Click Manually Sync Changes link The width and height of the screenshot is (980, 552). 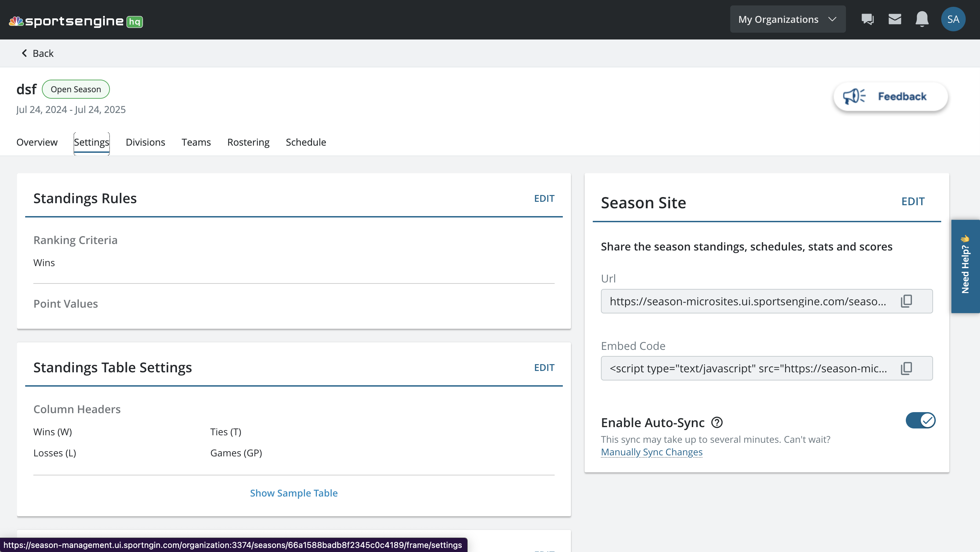click(x=651, y=452)
